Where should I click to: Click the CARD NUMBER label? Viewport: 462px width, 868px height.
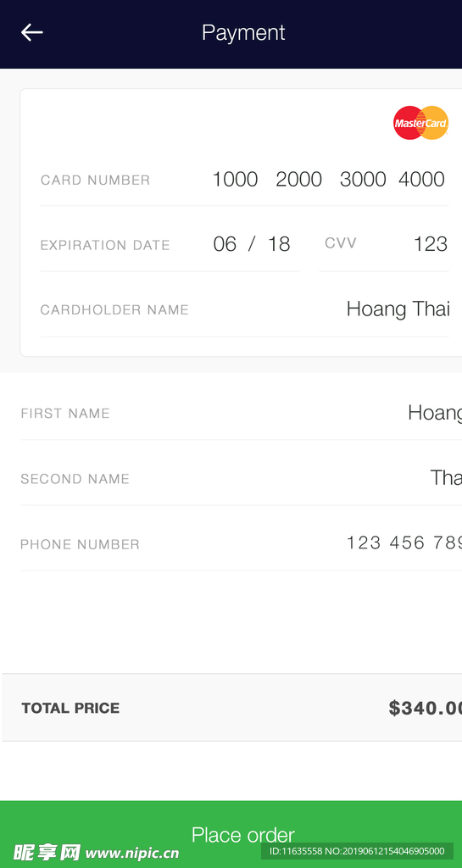pos(95,180)
